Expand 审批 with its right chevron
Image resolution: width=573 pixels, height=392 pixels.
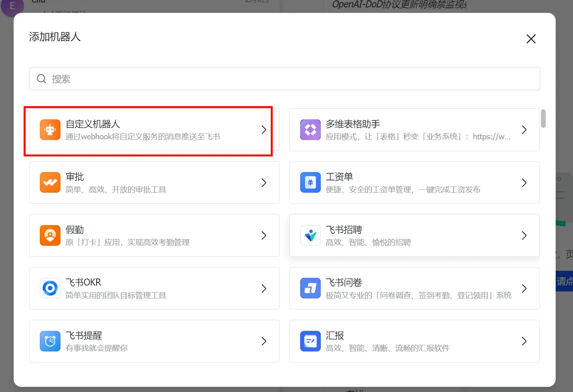click(x=264, y=182)
